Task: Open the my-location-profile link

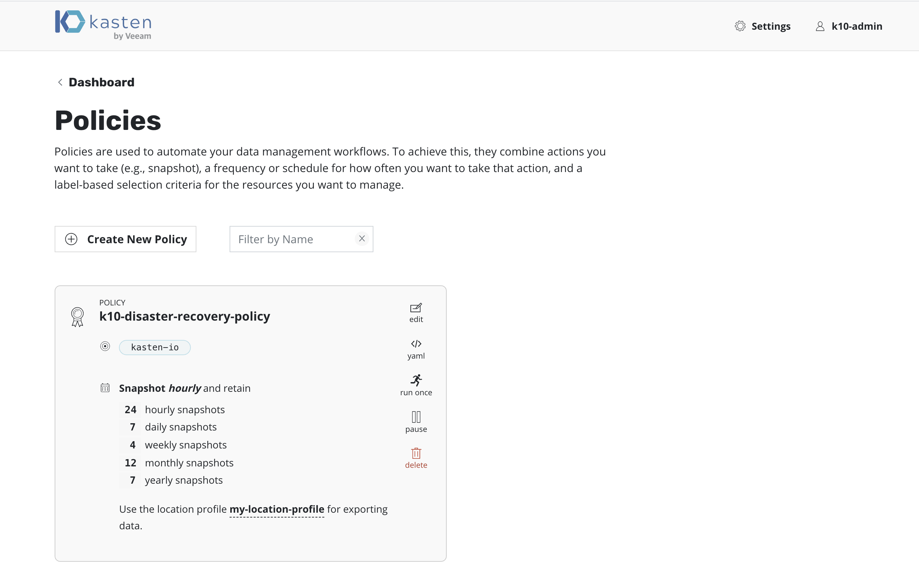Action: [x=277, y=509]
